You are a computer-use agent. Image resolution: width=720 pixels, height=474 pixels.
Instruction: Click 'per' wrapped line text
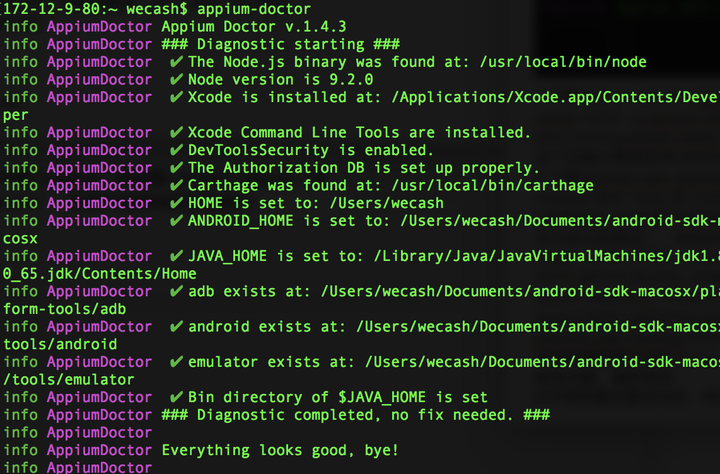pyautogui.click(x=16, y=115)
